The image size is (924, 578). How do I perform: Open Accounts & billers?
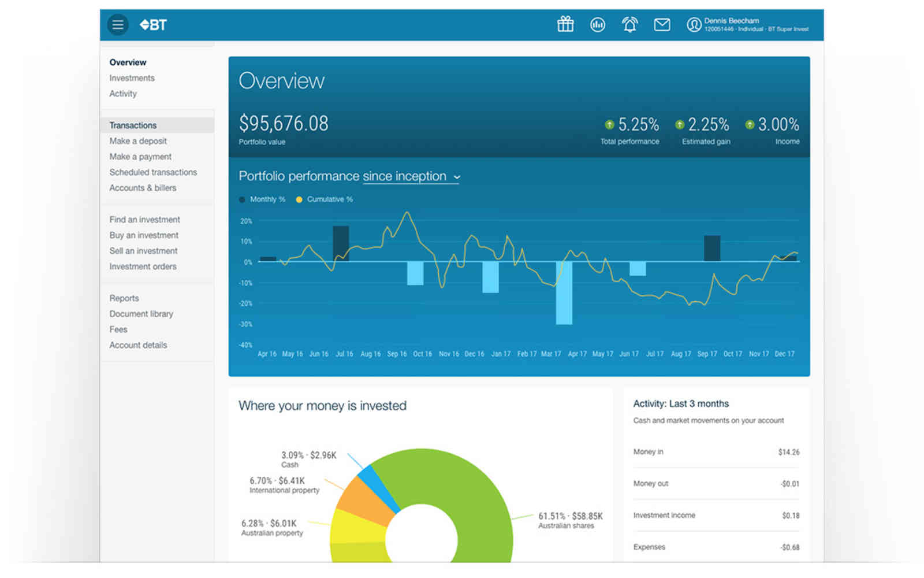(x=143, y=188)
